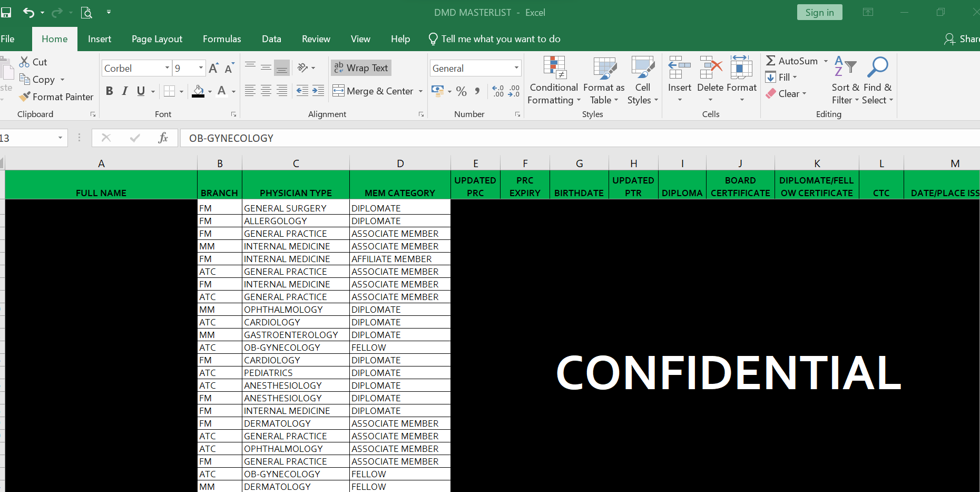Click the Save icon in the title bar
980x492 pixels.
pos(6,12)
